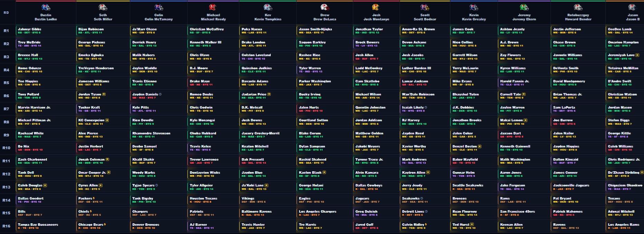Select the Joe Burrow pick card
The image size is (644, 234).
coord(578,122)
